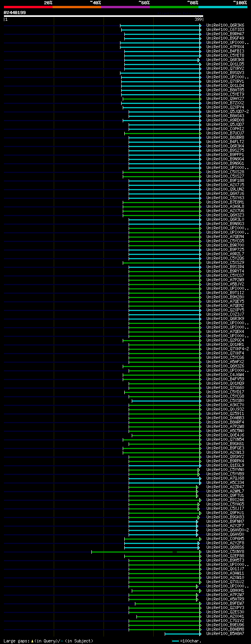The width and height of the screenshot is (251, 644).
Task: Select the UniRef100_B7E8M1 label
Action: [225, 202]
